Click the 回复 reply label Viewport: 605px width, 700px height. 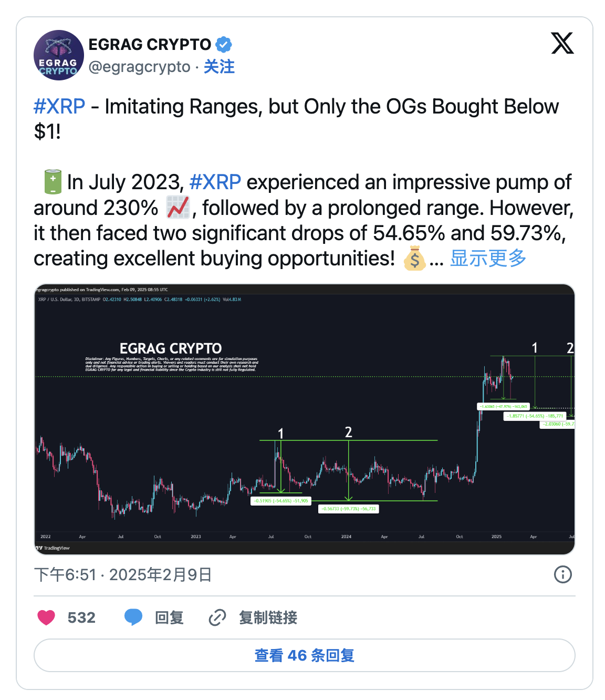(169, 617)
